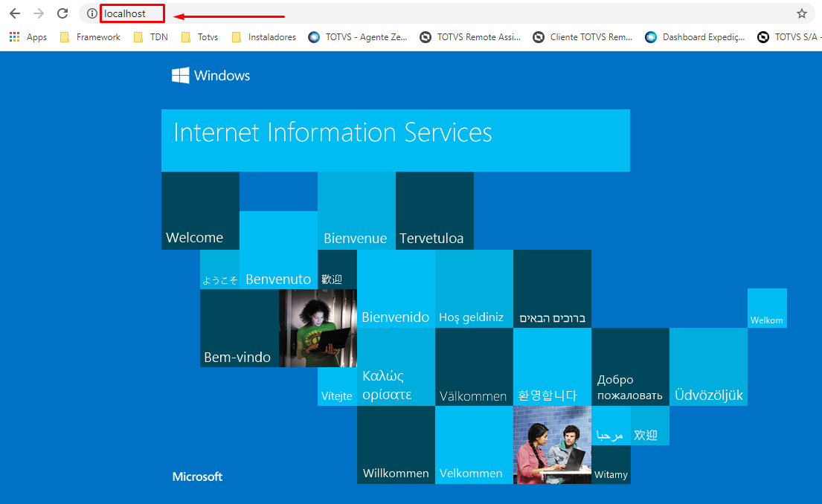Click the Добро пожаловать tile
The width and height of the screenshot is (822, 504).
click(x=630, y=366)
